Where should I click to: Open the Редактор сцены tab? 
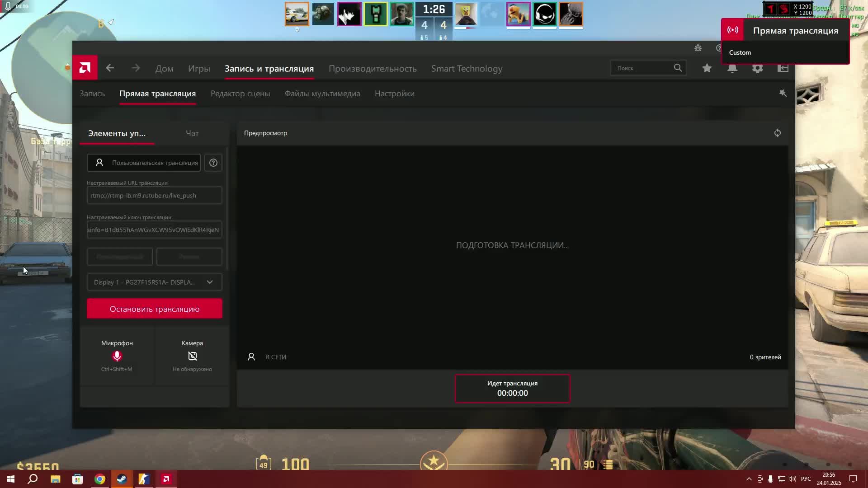tap(240, 94)
